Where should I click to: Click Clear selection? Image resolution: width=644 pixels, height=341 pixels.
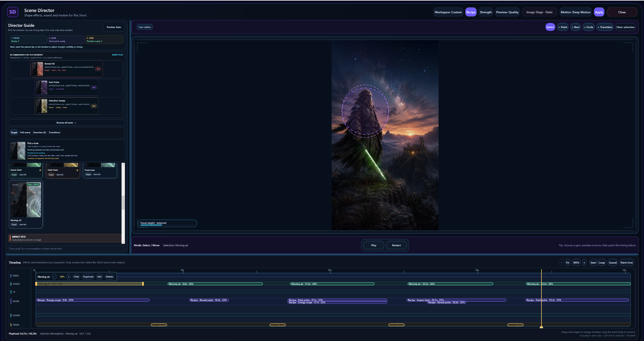[625, 27]
